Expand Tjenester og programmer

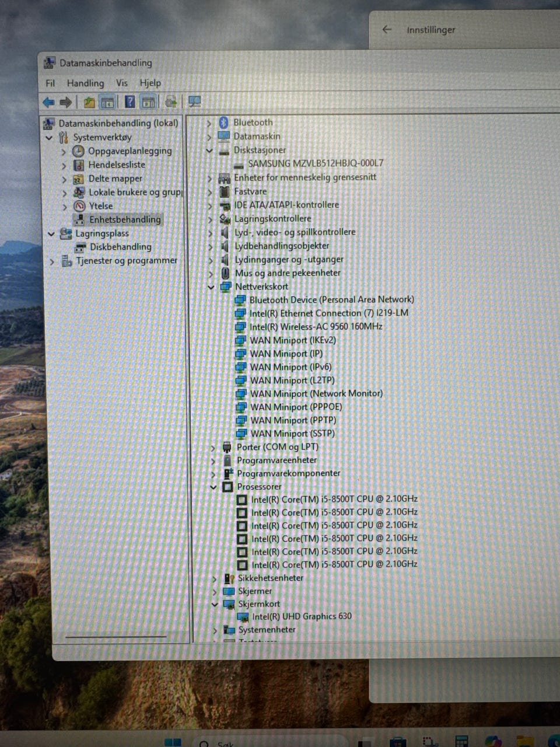[x=52, y=261]
